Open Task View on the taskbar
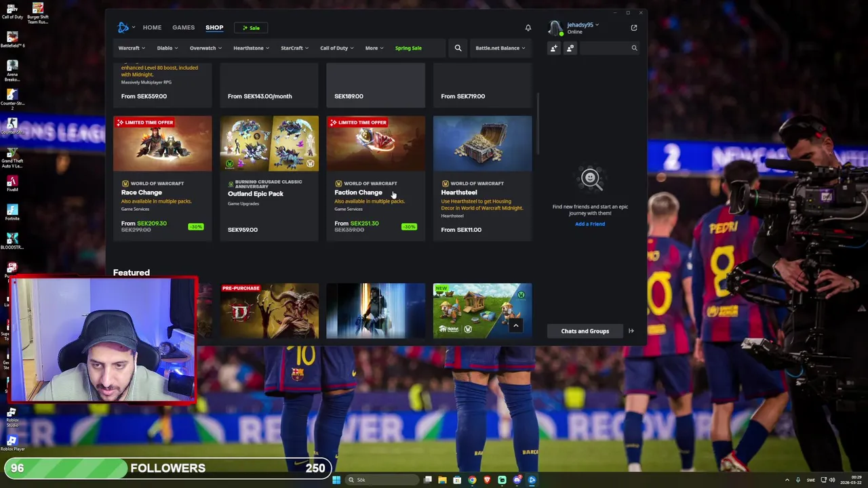 tap(427, 480)
